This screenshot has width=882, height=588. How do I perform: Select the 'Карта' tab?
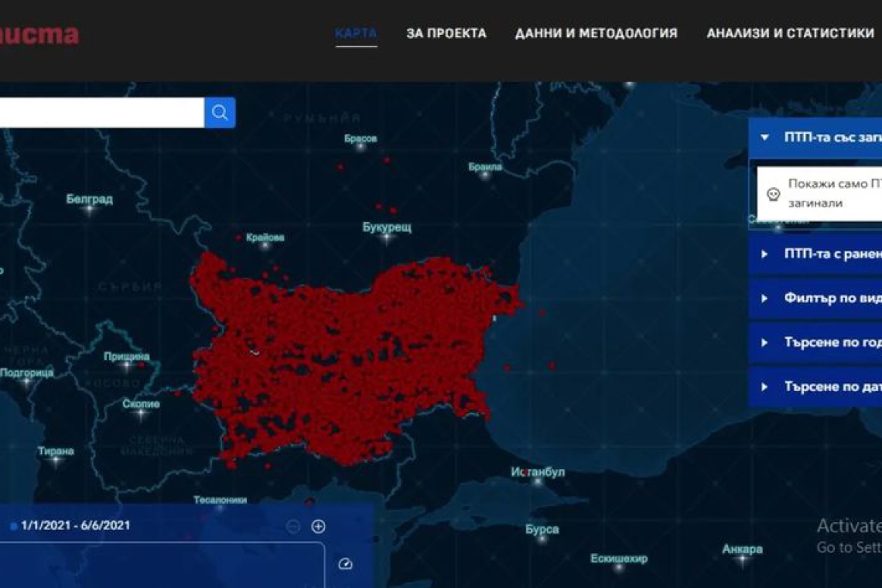(x=356, y=33)
